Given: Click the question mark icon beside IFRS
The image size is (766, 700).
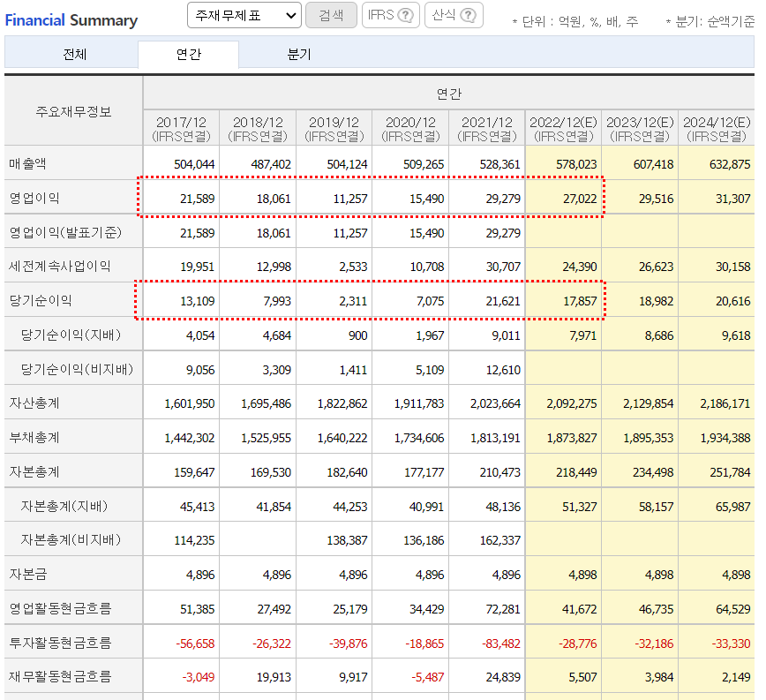Looking at the screenshot, I should click(x=405, y=16).
